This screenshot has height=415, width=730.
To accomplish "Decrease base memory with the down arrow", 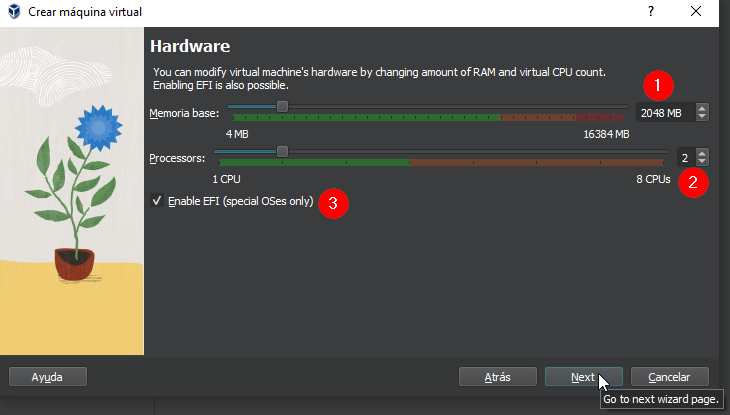I will [703, 118].
